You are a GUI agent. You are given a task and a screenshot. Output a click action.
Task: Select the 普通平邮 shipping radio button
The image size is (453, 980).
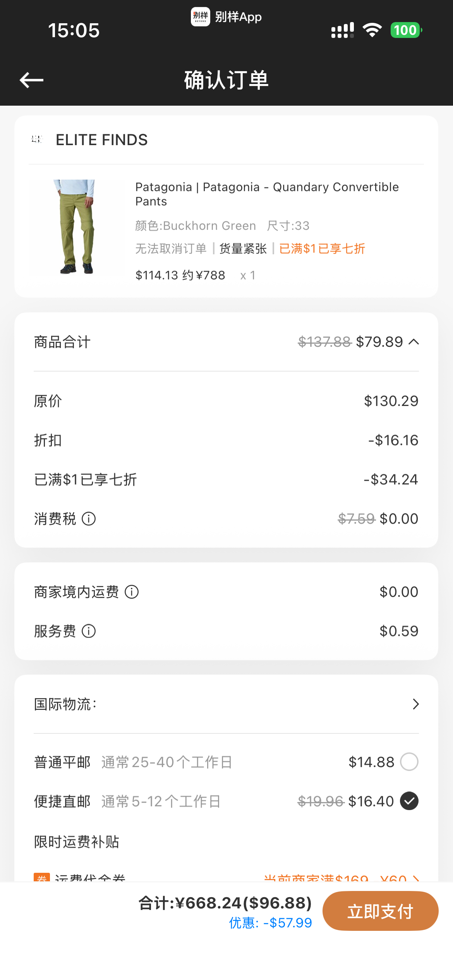pos(409,762)
